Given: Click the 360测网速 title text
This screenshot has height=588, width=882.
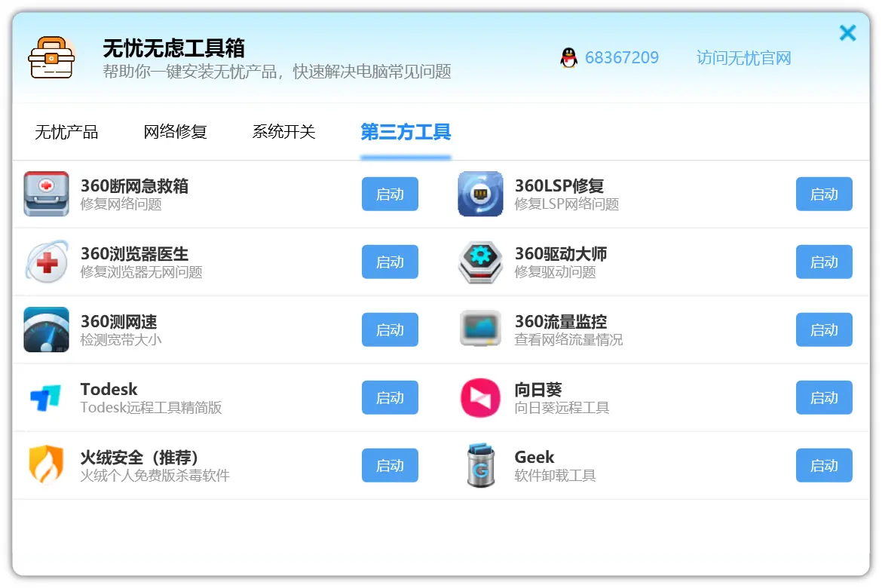Looking at the screenshot, I should 118,321.
